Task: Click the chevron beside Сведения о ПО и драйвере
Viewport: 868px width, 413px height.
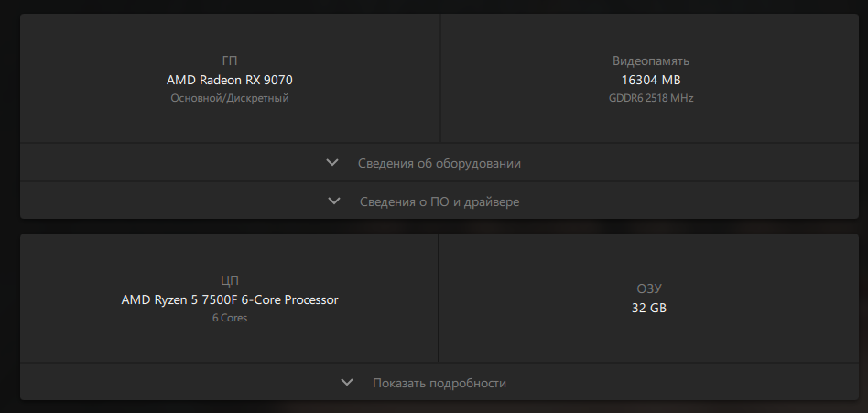Action: click(334, 201)
